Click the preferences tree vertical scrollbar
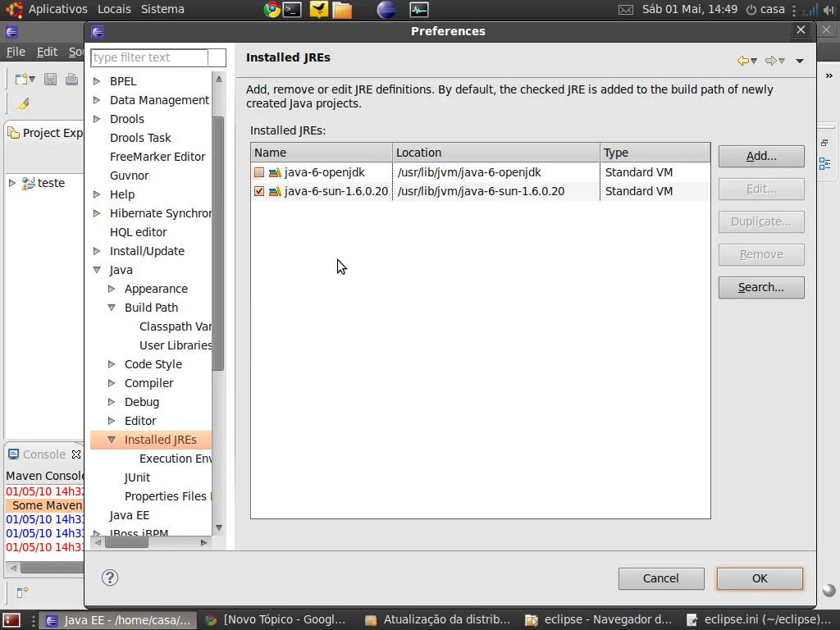The height and width of the screenshot is (630, 840). [218, 244]
